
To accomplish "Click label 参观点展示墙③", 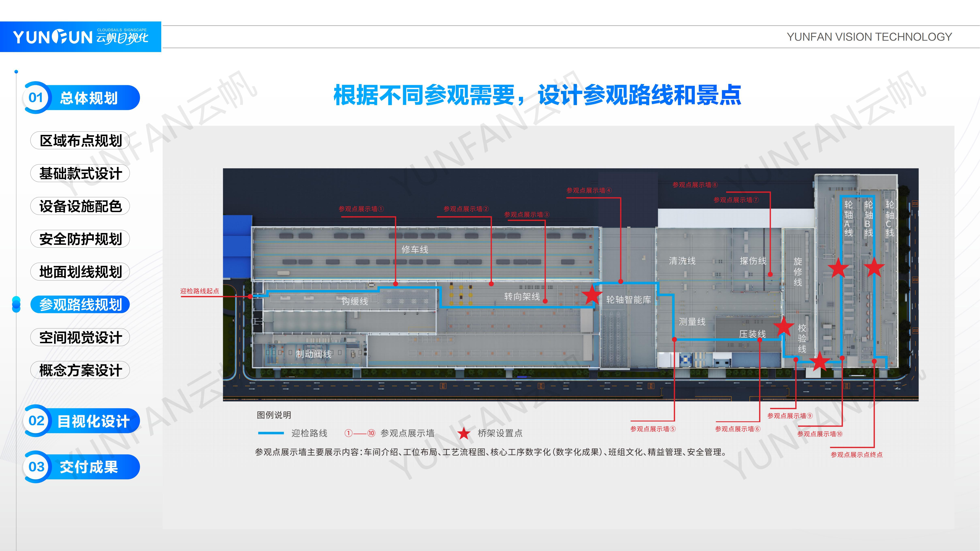I will pos(527,214).
